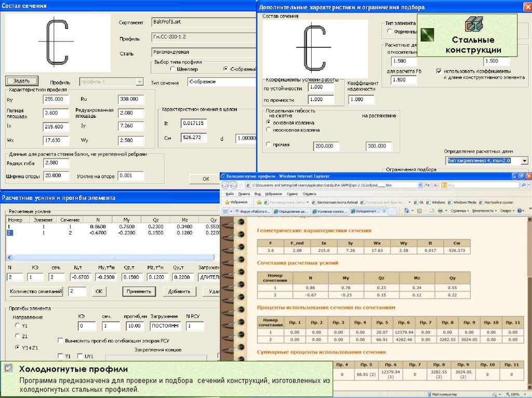
Task: Expand the профиль 1 combo box
Action: point(139,82)
